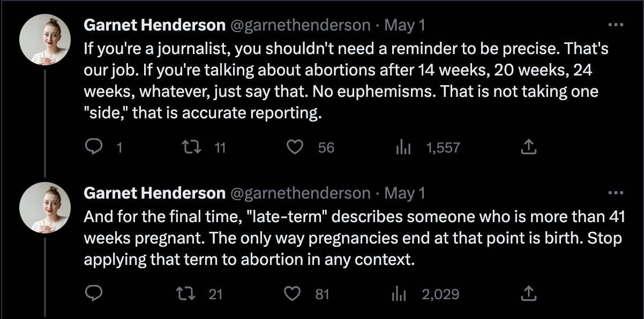Click the profile avatar on first tweet
This screenshot has height=319, width=644.
45,40
